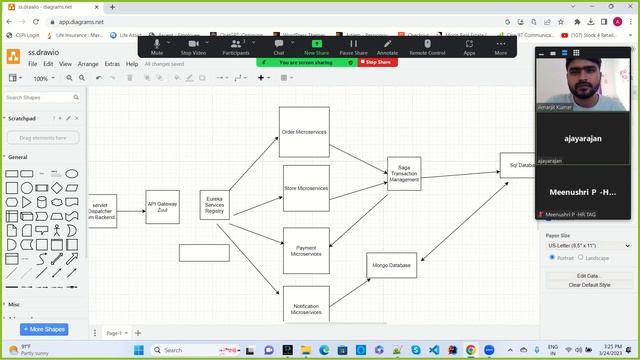Expand the Misc shapes section
The height and width of the screenshot is (360, 640).
13,304
